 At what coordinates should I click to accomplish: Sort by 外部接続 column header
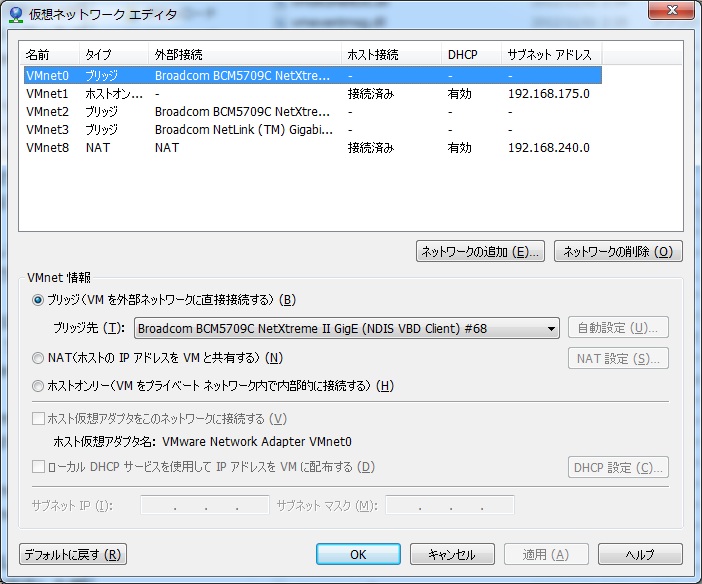(244, 55)
